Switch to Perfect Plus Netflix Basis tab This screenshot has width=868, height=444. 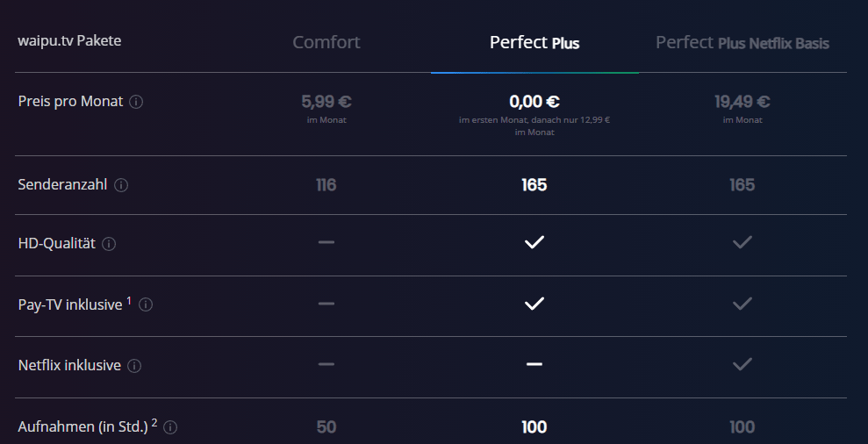click(x=742, y=42)
